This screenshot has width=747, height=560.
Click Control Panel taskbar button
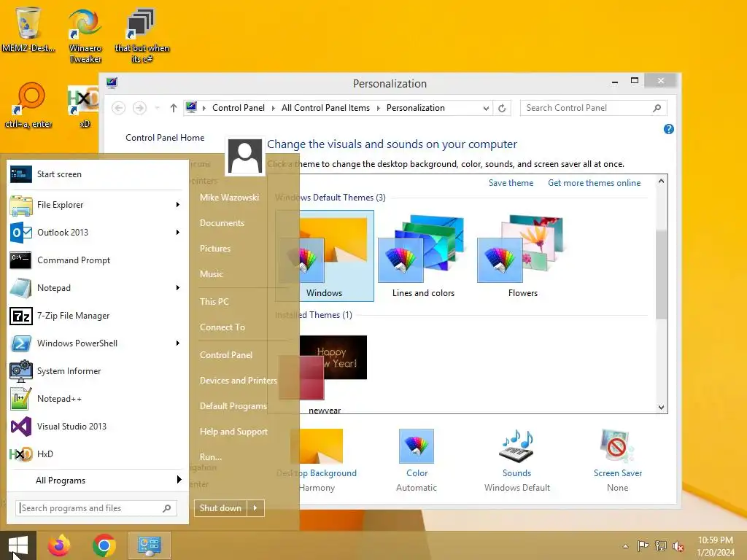[149, 545]
